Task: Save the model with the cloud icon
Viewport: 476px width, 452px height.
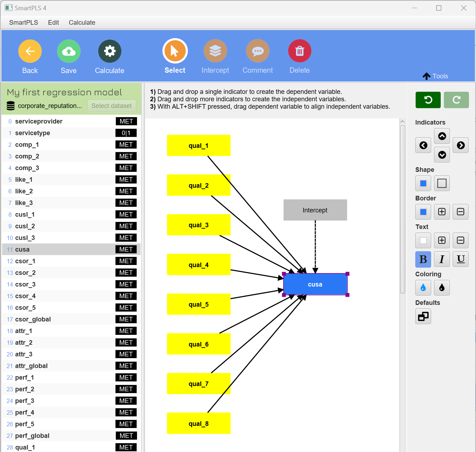Action: [x=69, y=52]
